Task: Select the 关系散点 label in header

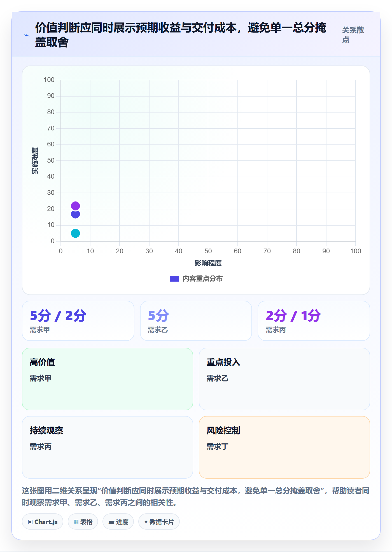Action: 353,35
